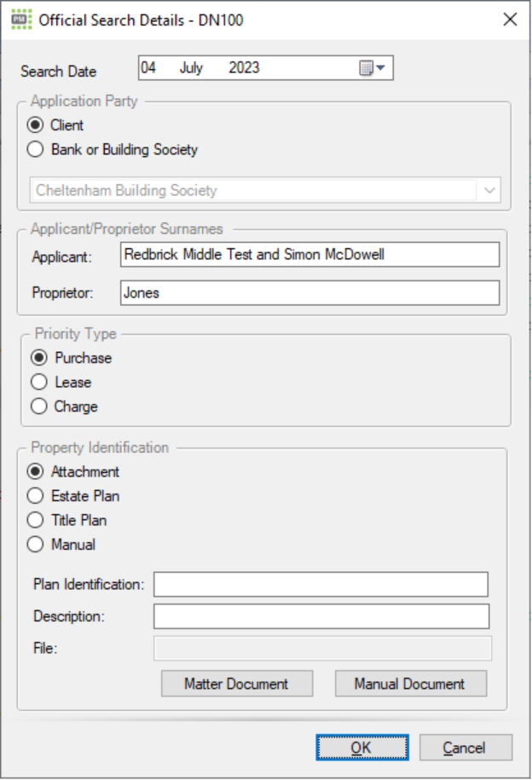The height and width of the screenshot is (780, 532).
Task: Select Manual property identification
Action: click(x=35, y=544)
